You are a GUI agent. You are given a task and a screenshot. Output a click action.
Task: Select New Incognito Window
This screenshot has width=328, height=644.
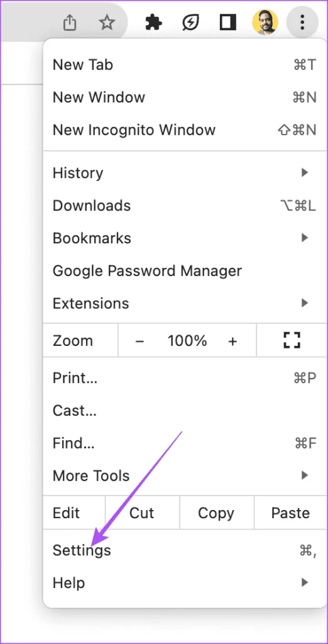tap(185, 130)
